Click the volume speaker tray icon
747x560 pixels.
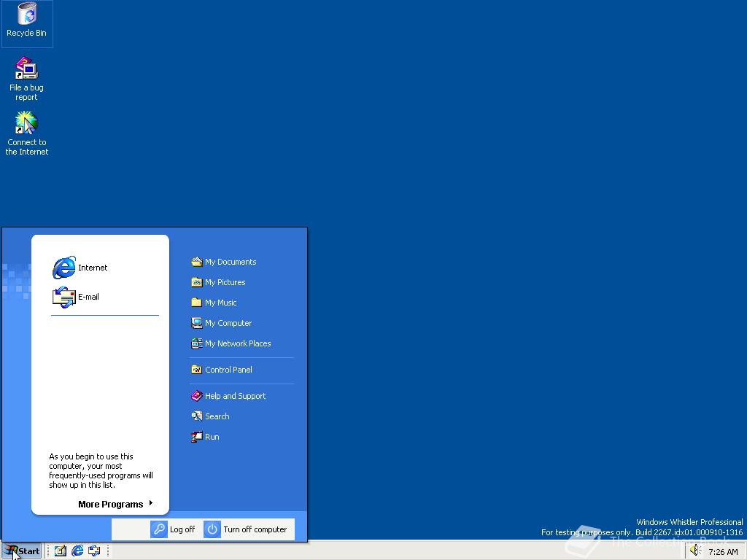pyautogui.click(x=695, y=551)
